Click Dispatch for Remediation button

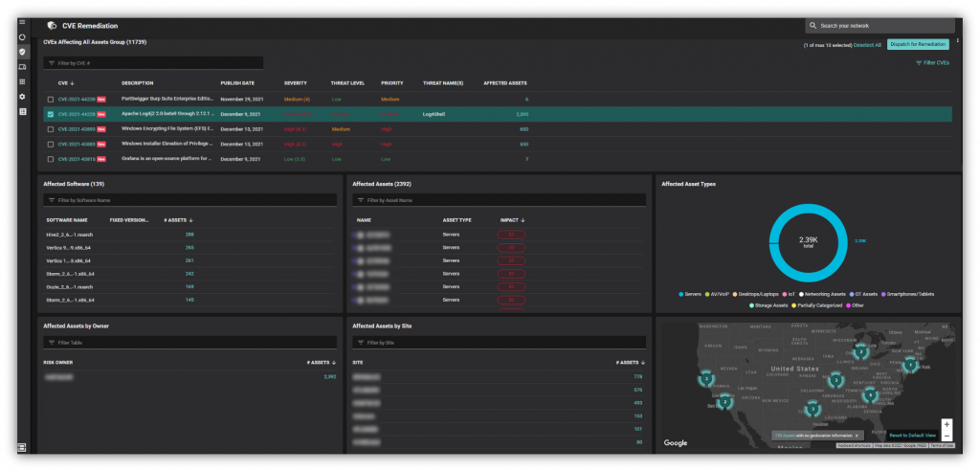(x=918, y=44)
